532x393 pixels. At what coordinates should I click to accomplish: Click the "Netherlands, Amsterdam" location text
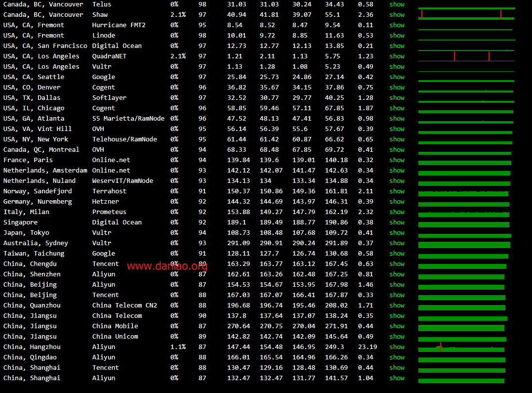tap(45, 171)
